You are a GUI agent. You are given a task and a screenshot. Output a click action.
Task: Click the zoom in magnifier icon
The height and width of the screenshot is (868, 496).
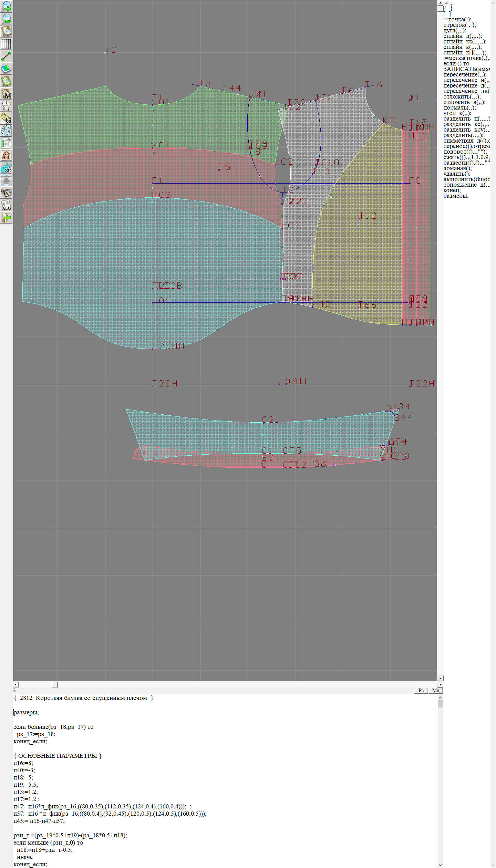[6, 6]
